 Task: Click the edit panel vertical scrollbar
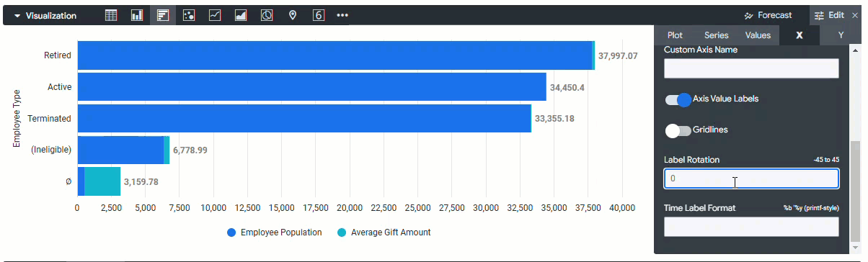[856, 191]
